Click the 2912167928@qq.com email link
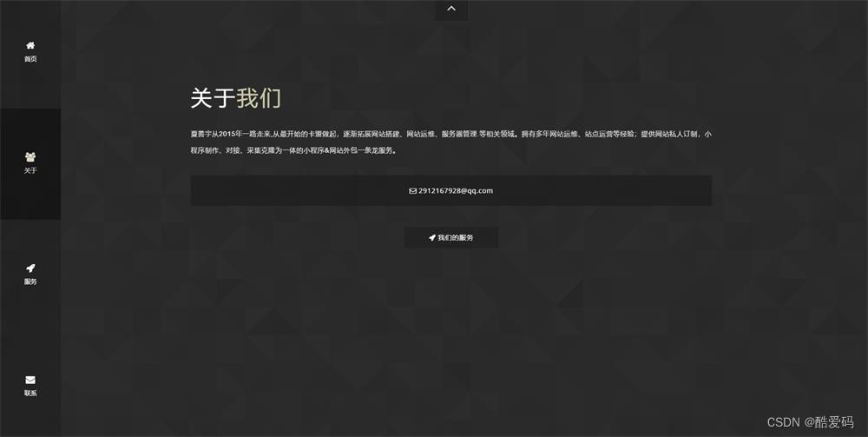Screen dimensions: 868x437 [456, 190]
